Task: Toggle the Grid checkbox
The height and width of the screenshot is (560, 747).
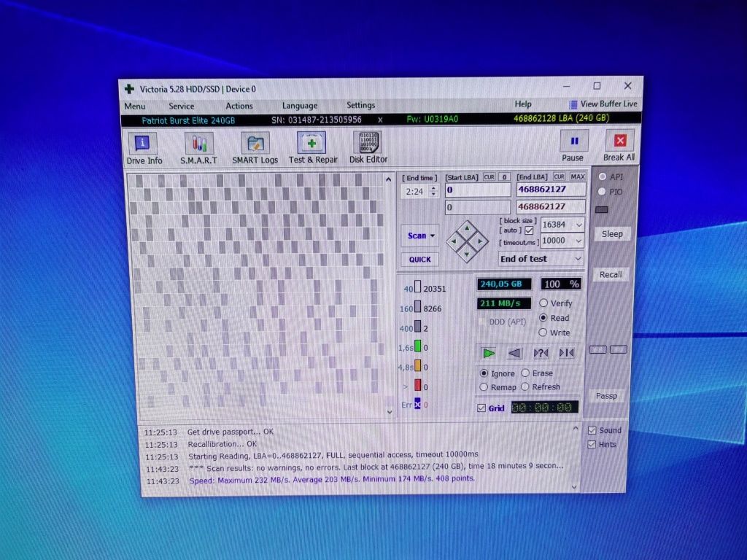Action: tap(481, 408)
